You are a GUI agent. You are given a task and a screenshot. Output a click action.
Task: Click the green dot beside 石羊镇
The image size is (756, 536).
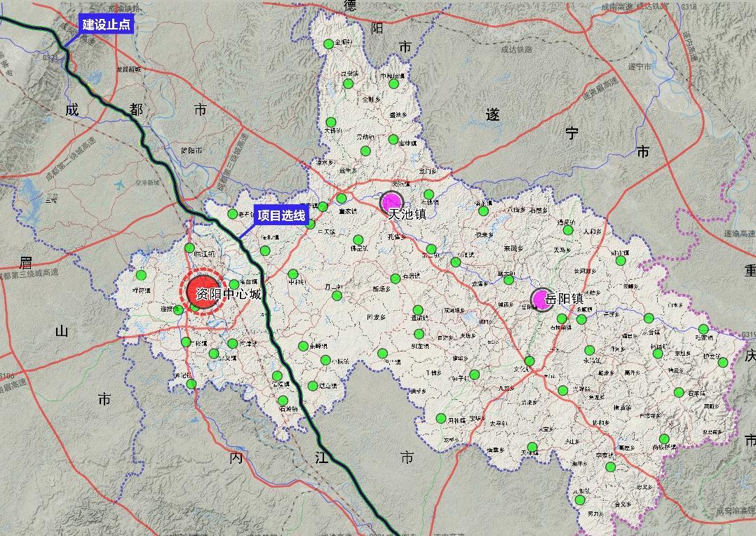click(679, 392)
